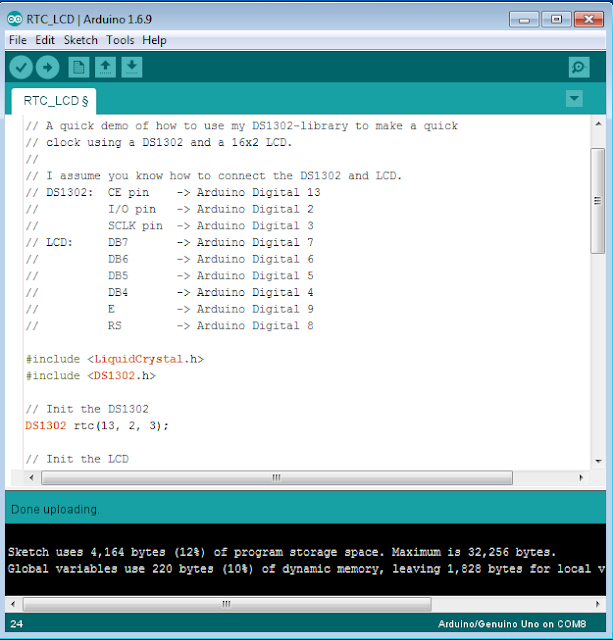Open an existing sketch
This screenshot has width=613, height=640.
(x=105, y=67)
